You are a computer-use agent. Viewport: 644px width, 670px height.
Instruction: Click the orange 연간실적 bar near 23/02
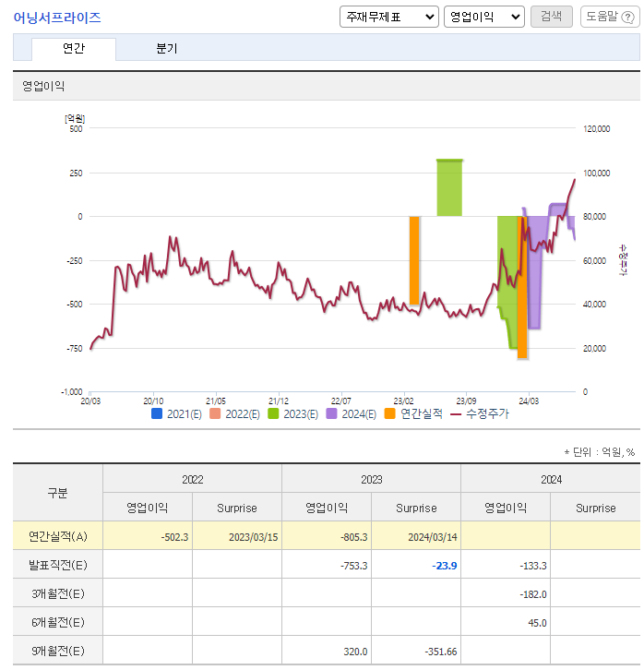(x=414, y=260)
